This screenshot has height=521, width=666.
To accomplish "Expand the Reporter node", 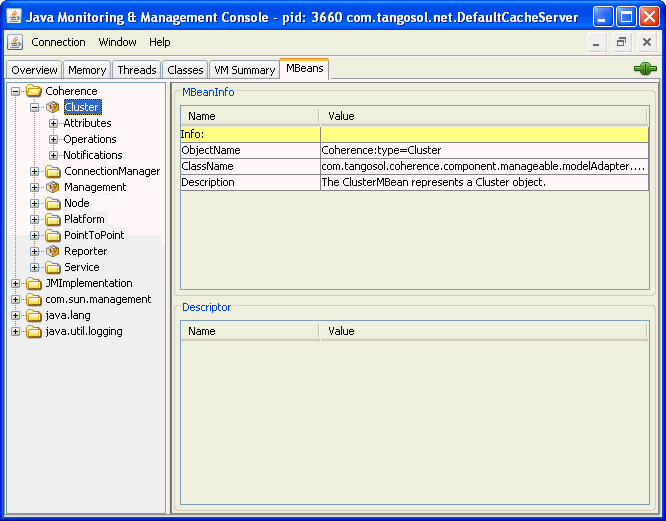I will pos(35,251).
